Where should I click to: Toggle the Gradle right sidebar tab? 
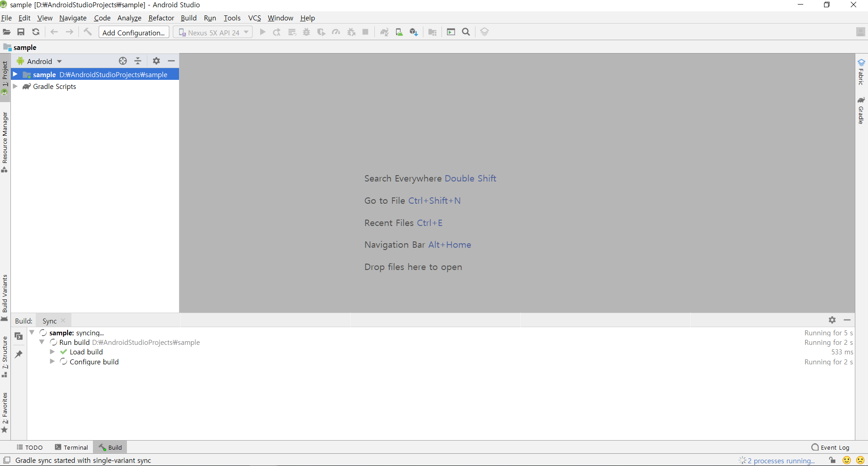[861, 110]
